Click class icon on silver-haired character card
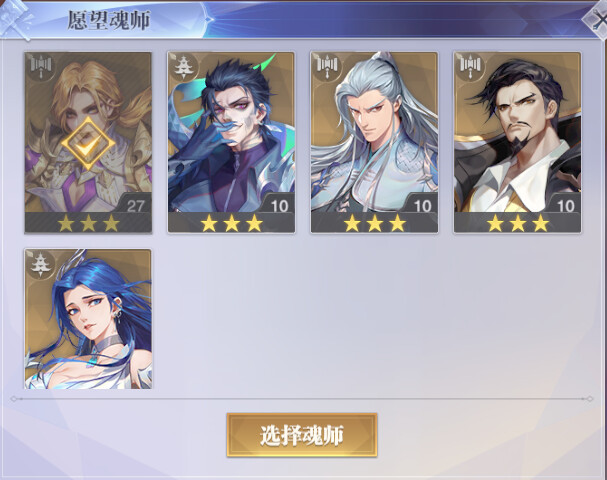The image size is (607, 480). pyautogui.click(x=327, y=67)
